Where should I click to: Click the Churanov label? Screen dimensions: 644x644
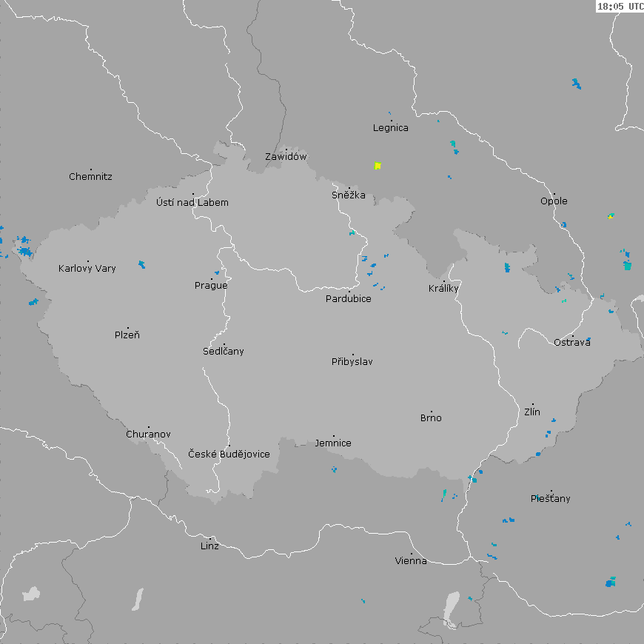click(x=148, y=434)
